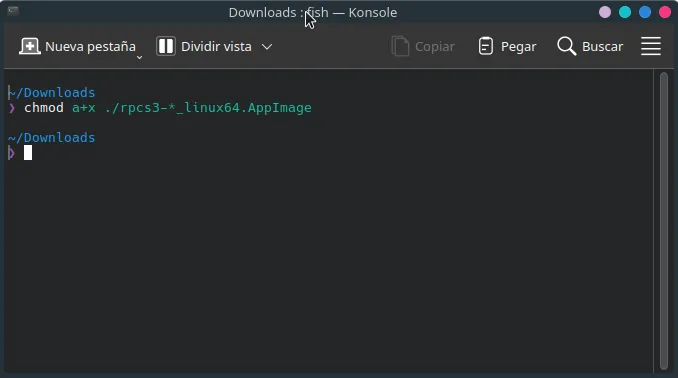Click the Buscar label

602,47
